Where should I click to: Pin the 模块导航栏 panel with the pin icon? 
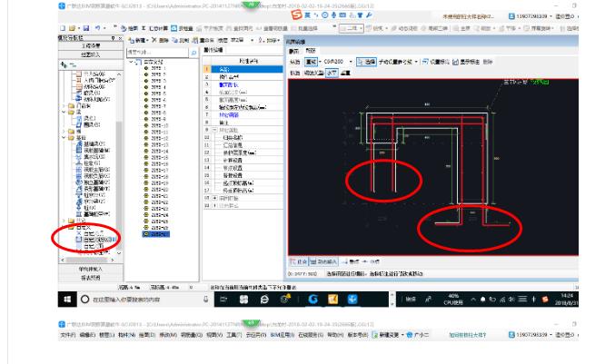(113, 38)
